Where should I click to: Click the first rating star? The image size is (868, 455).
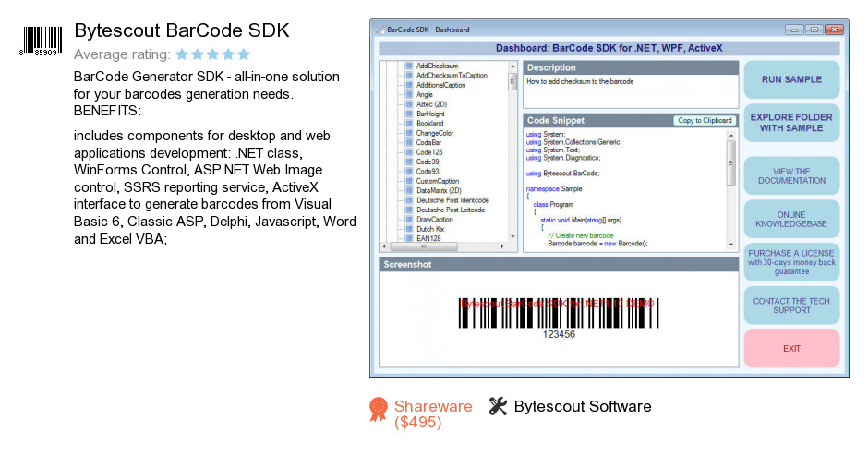182,54
